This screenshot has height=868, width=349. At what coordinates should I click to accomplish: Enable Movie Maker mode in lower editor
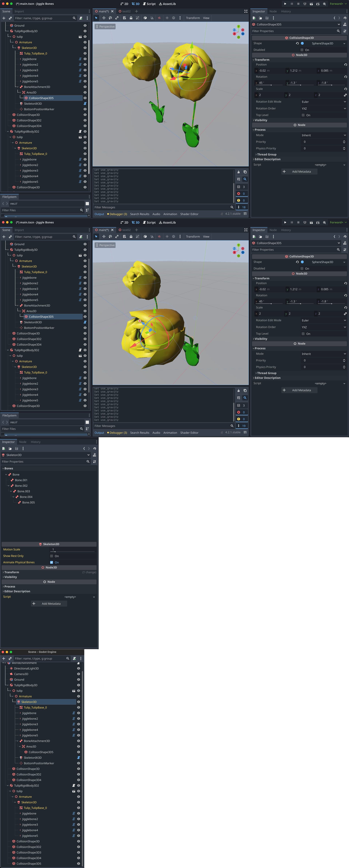(x=324, y=222)
